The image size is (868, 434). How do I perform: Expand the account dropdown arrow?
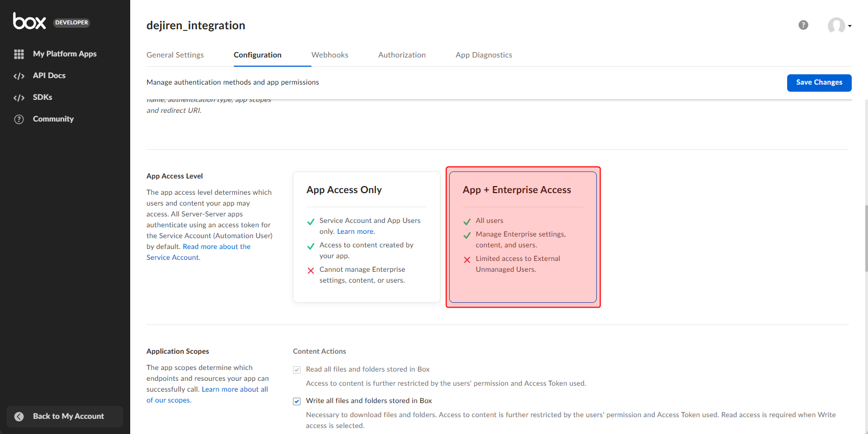pyautogui.click(x=850, y=26)
